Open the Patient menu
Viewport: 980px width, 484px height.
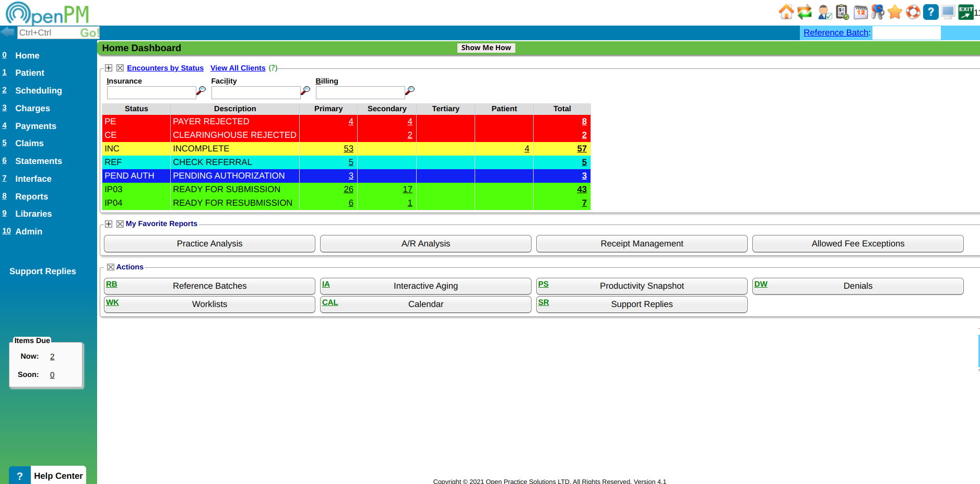(x=30, y=73)
